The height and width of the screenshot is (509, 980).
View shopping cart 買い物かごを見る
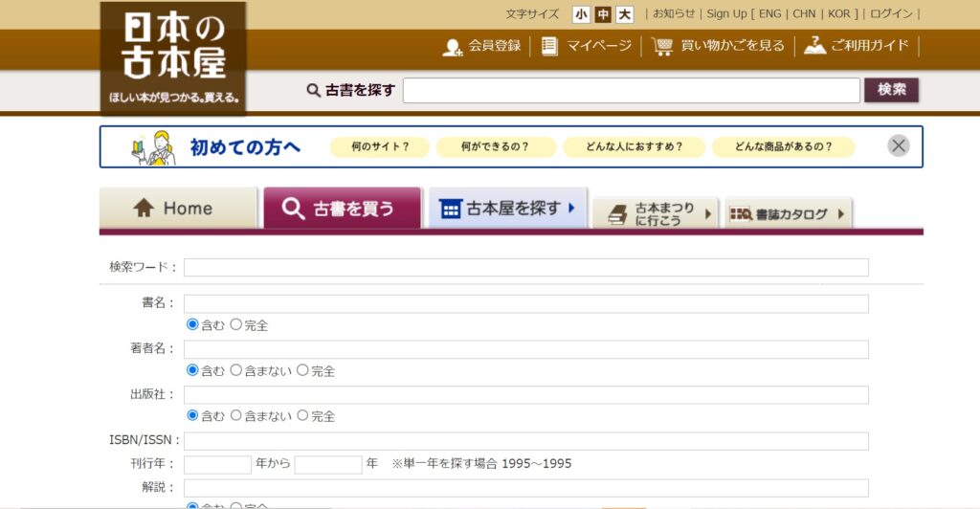(x=719, y=46)
